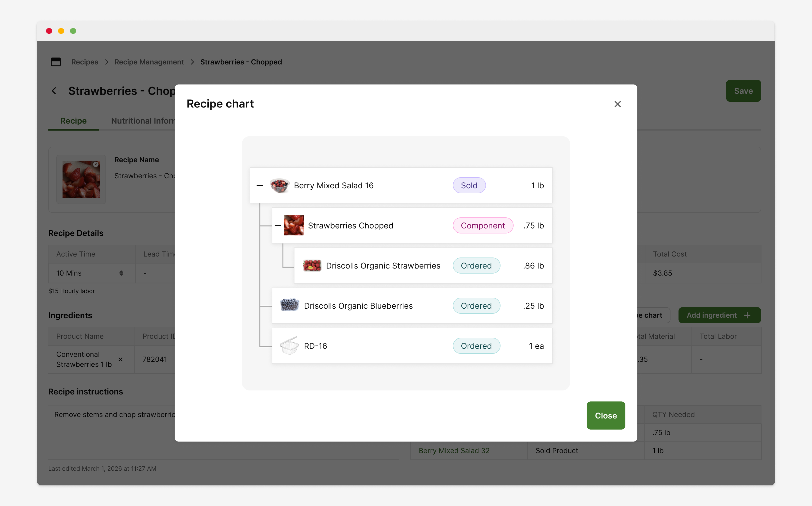Viewport: 812px width, 506px height.
Task: Click the $3.85 Total Cost value
Action: coord(662,273)
